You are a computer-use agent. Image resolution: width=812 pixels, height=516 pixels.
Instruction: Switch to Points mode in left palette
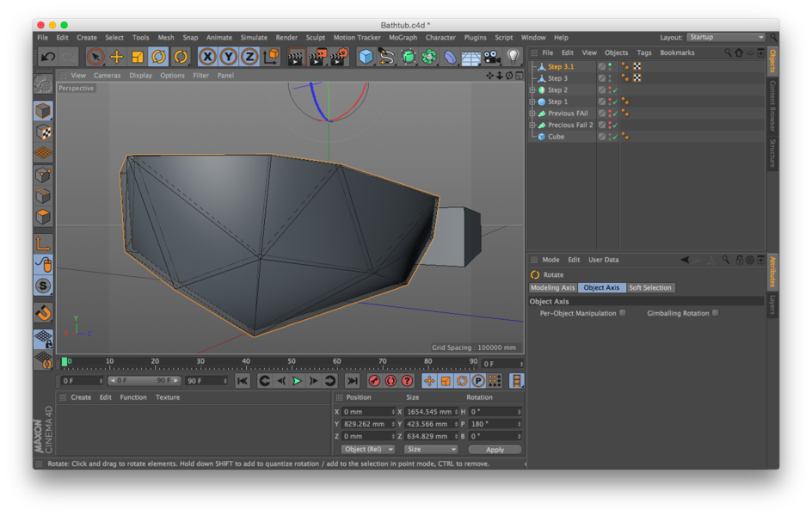(44, 175)
